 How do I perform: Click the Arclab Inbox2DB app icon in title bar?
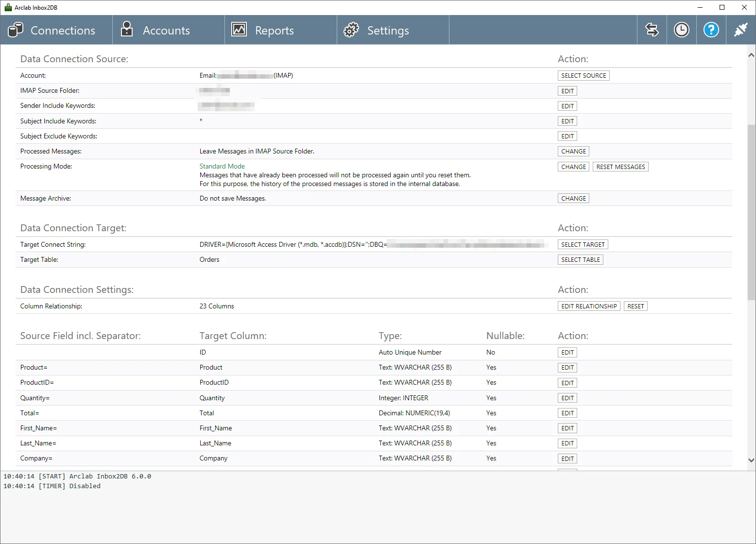tap(8, 7)
